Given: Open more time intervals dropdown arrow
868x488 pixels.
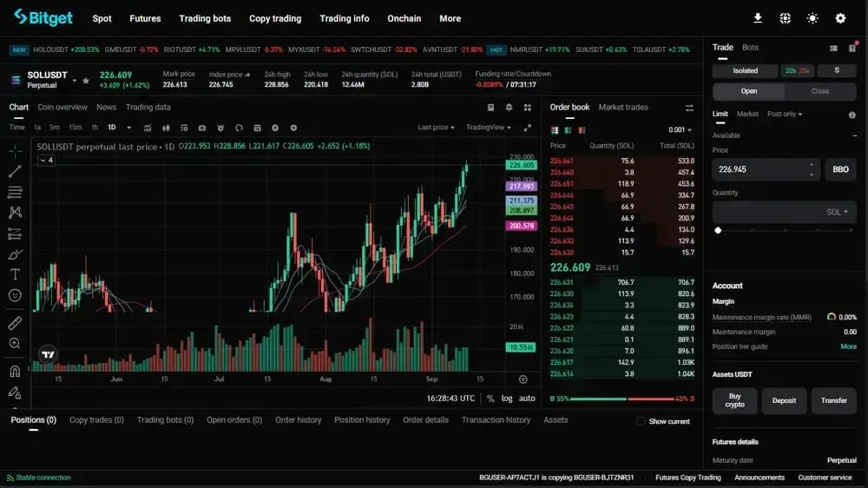Looking at the screenshot, I should tap(129, 128).
